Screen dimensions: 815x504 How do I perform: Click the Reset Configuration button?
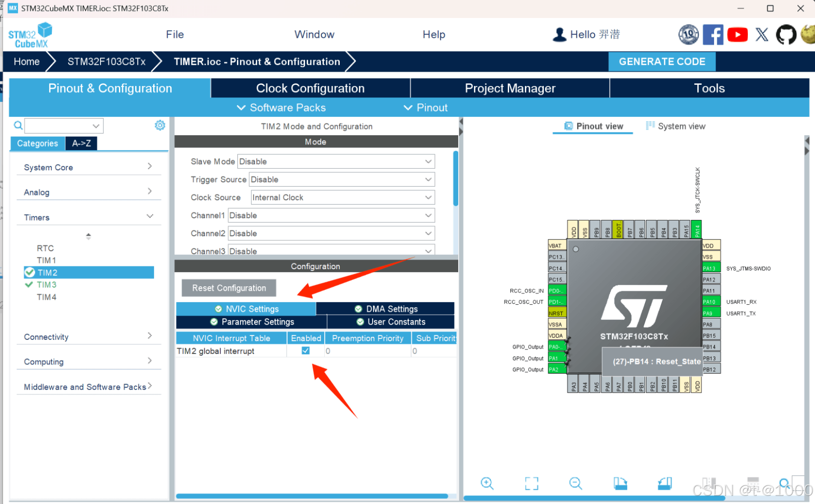229,288
